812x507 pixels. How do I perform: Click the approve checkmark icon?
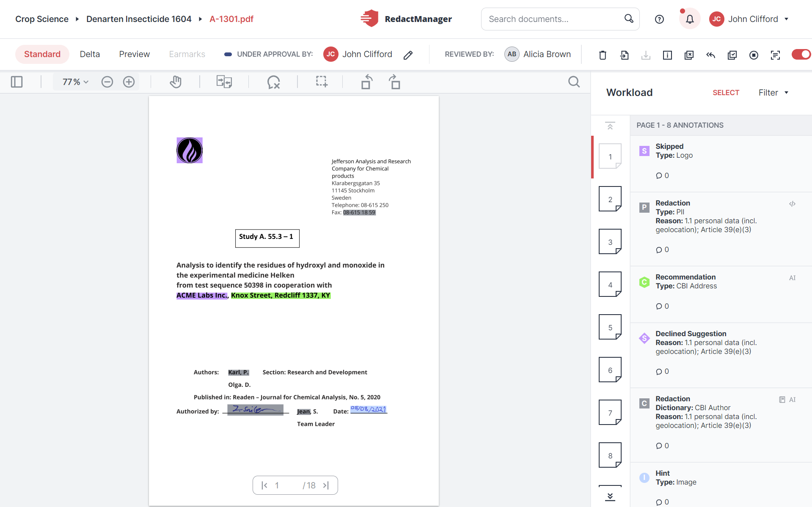(x=732, y=55)
